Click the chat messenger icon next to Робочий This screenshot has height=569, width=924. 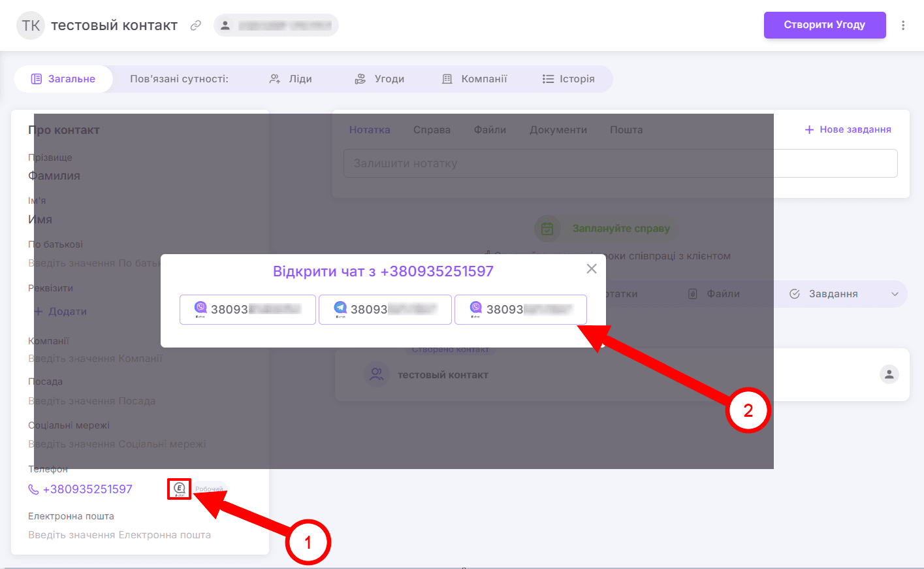(x=179, y=489)
